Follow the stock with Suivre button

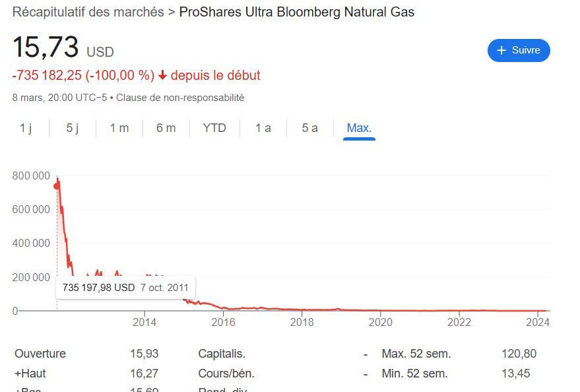[519, 51]
